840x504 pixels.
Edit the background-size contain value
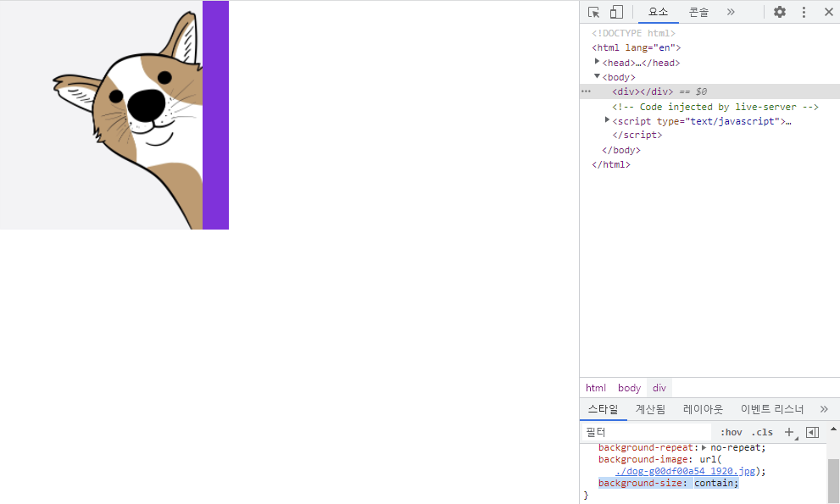point(714,483)
